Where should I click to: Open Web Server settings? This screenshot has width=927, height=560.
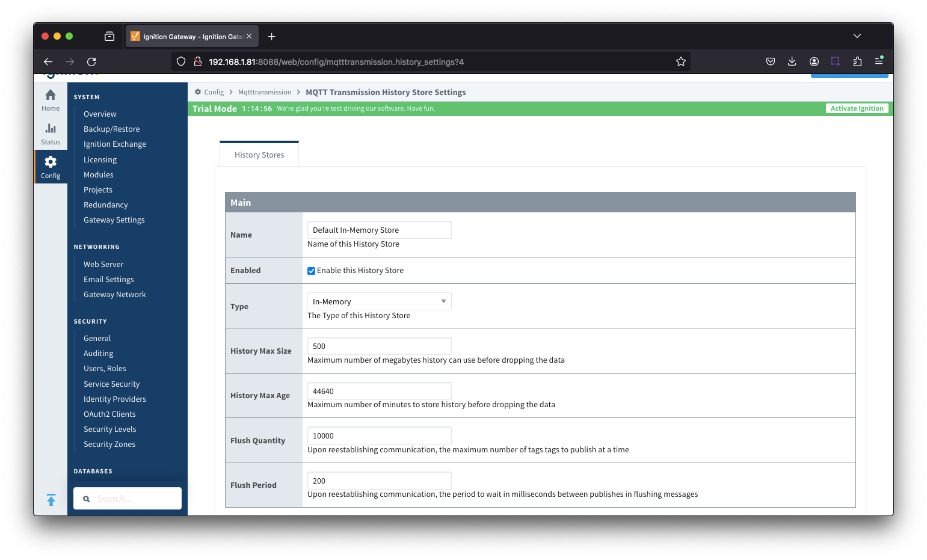pos(103,264)
